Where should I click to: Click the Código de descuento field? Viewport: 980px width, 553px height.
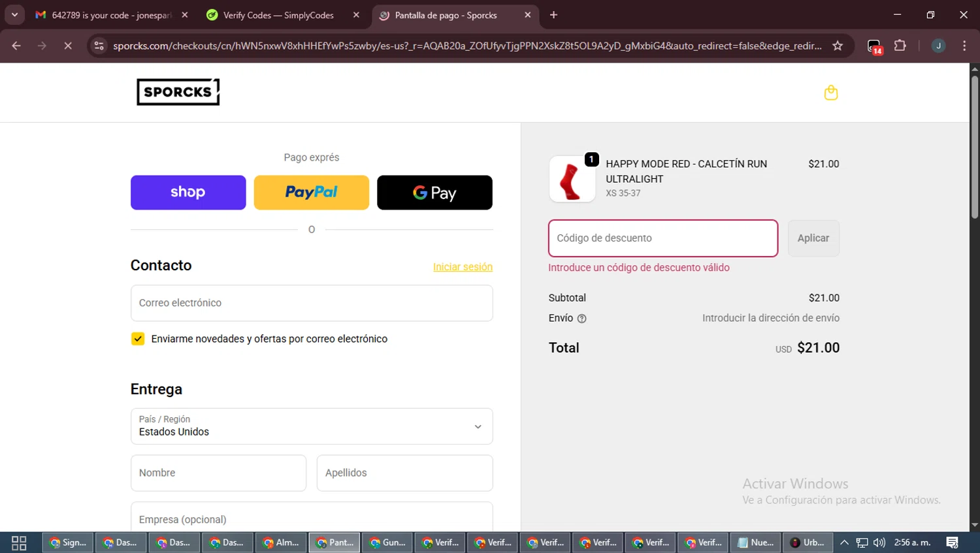coord(663,238)
